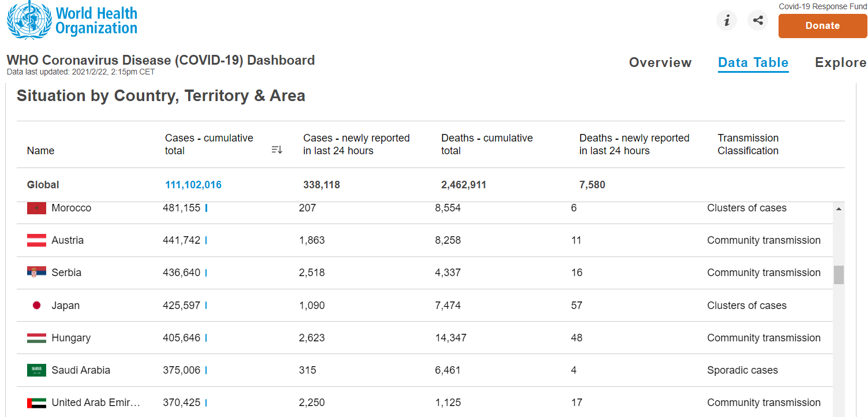Click the Japan flag icon
Viewport: 868px width, 417px height.
(x=36, y=306)
